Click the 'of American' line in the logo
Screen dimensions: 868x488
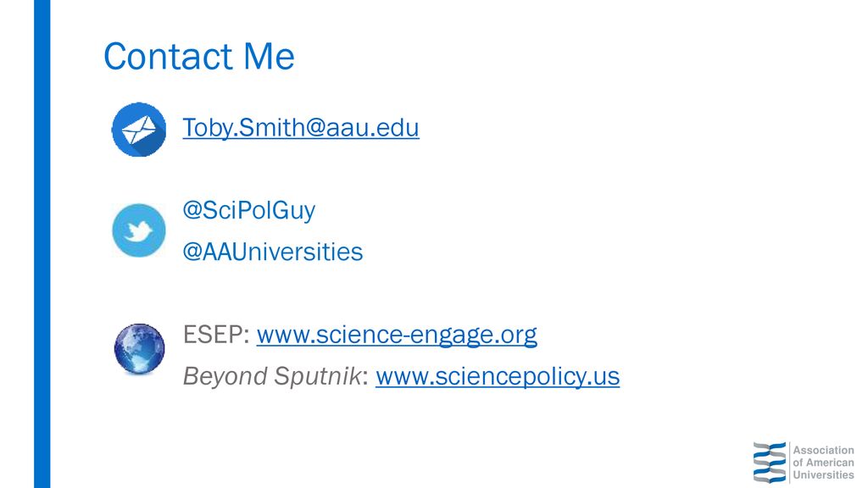point(824,463)
